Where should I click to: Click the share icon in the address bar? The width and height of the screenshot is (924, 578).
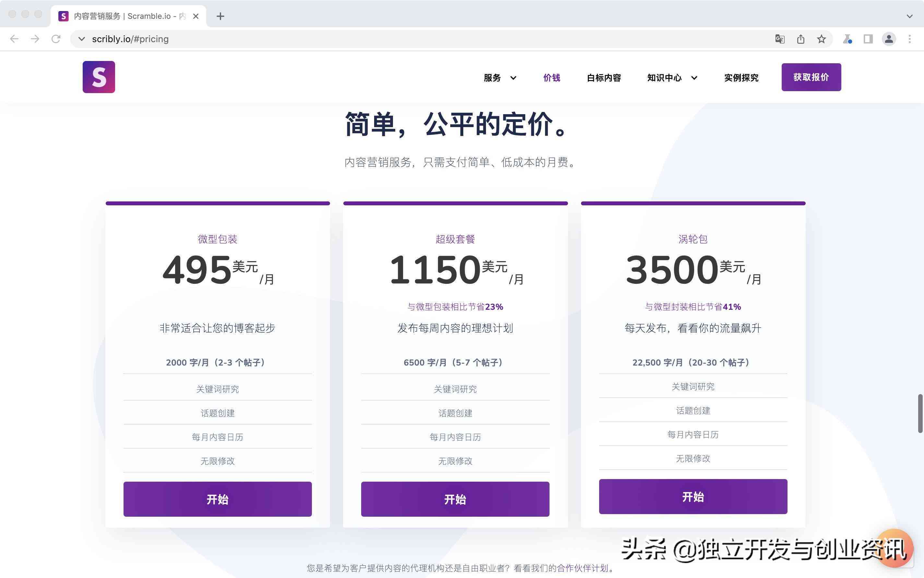click(800, 39)
